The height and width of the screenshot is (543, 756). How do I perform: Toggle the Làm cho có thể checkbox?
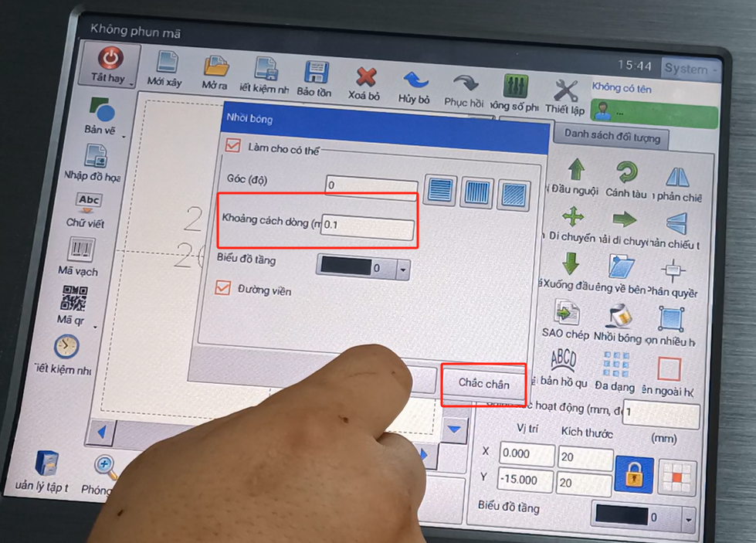(x=232, y=145)
